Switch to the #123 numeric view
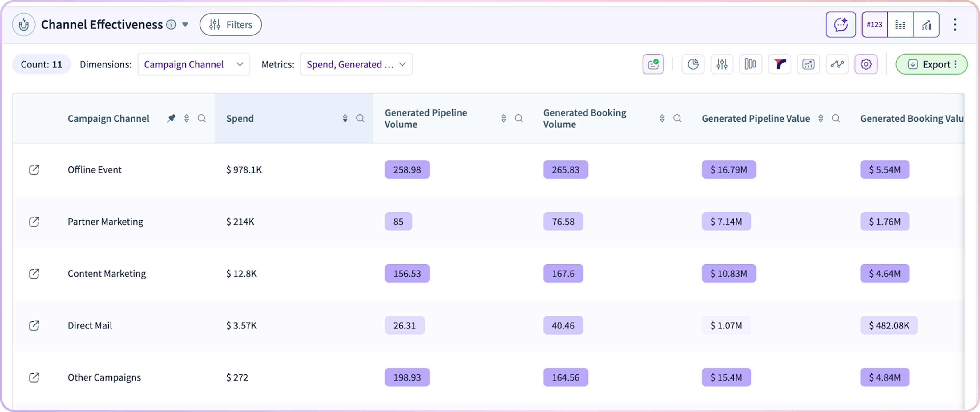This screenshot has height=412, width=980. [x=874, y=25]
